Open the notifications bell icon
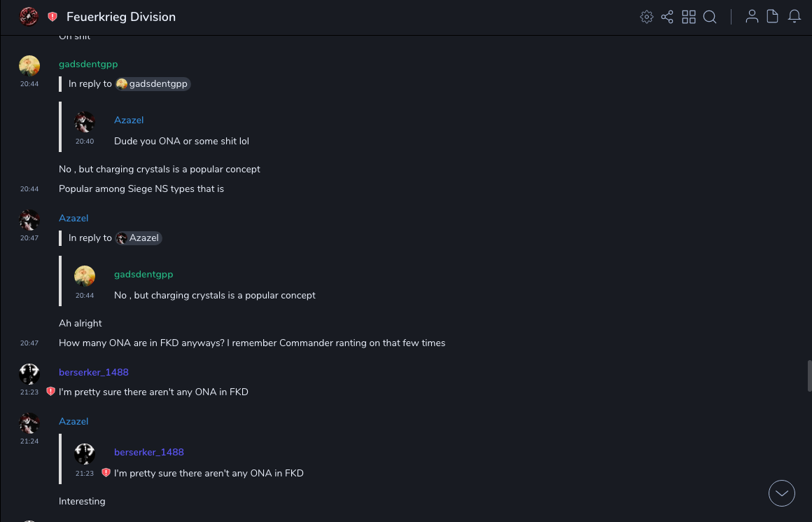812x522 pixels. point(794,17)
